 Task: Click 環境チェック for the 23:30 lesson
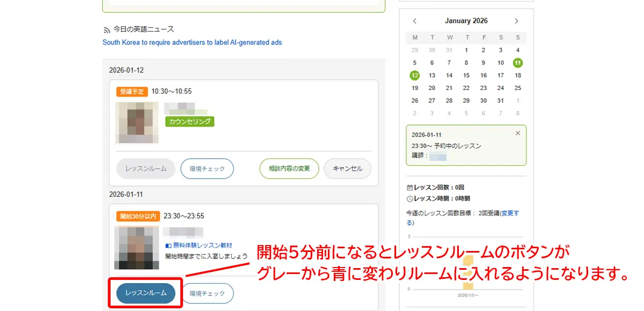point(207,293)
